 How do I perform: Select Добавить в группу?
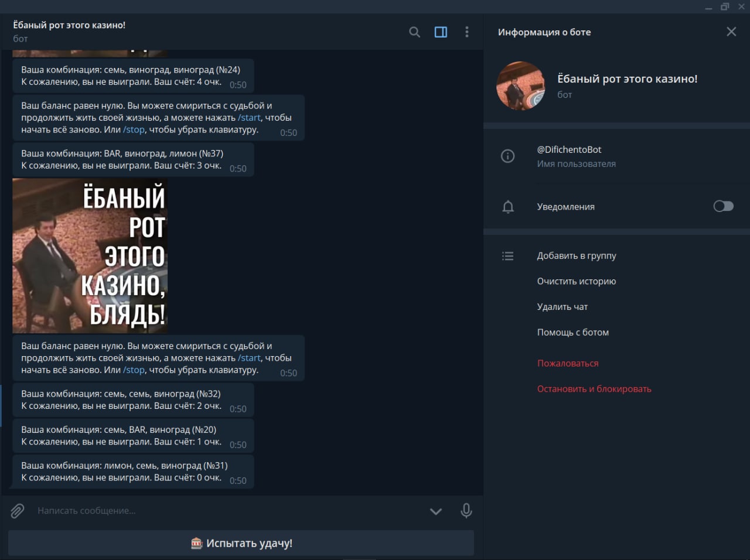pos(577,256)
